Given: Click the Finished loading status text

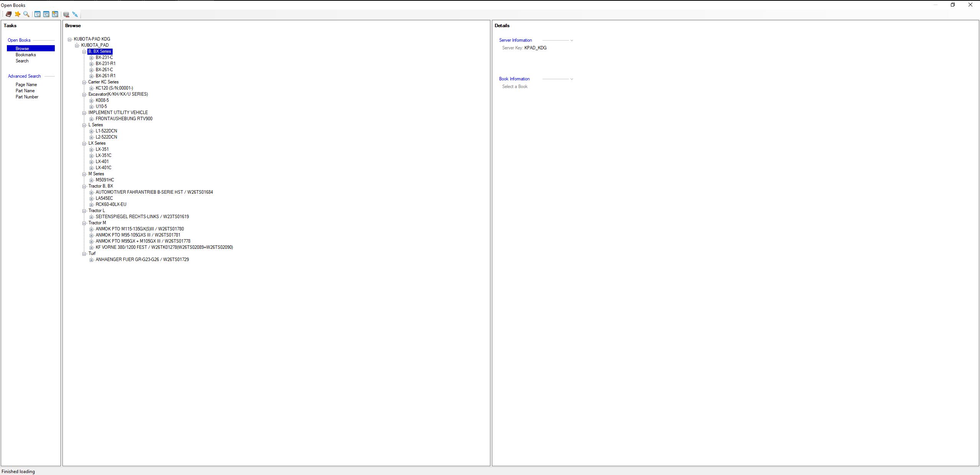Looking at the screenshot, I should [18, 472].
